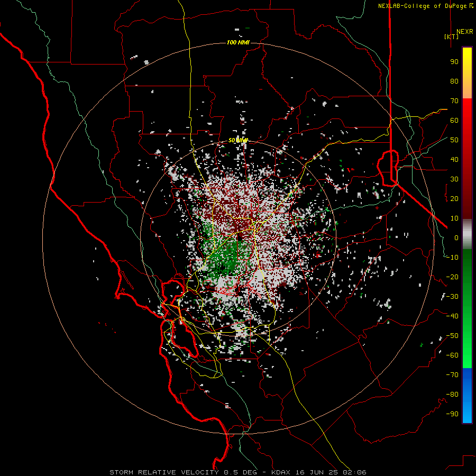Click the gray zero-velocity color bar segment
Viewport: 476px width, 476px height.
467,234
